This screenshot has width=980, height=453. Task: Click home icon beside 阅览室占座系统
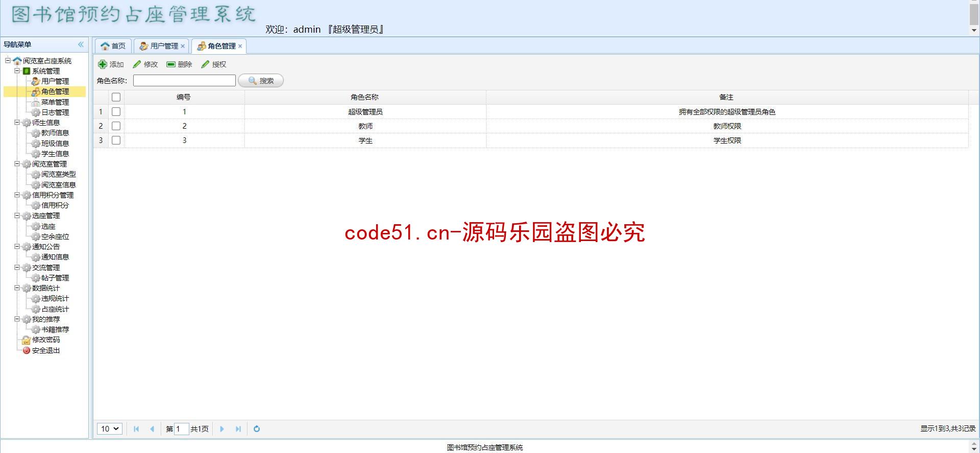[17, 61]
